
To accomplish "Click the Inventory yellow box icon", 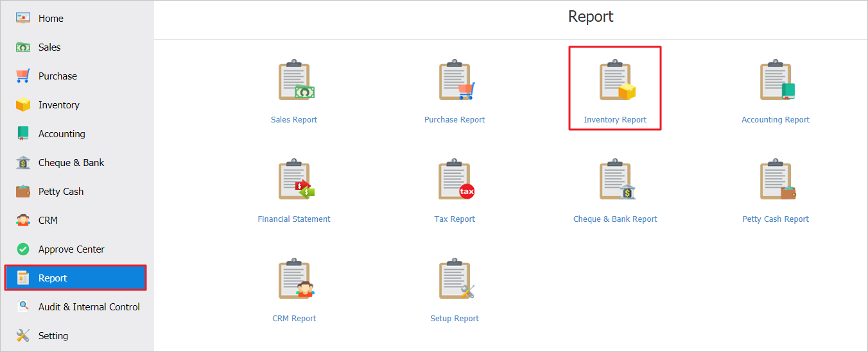I will pos(23,105).
